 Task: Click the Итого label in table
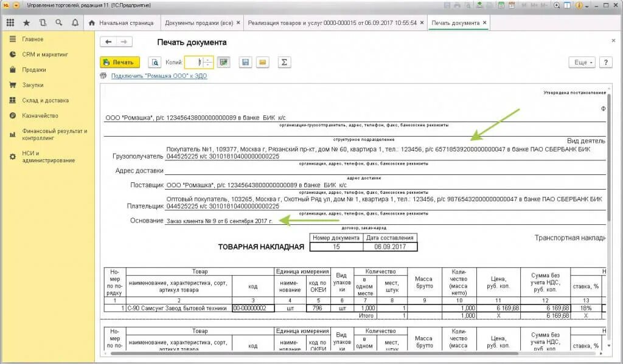coord(366,316)
